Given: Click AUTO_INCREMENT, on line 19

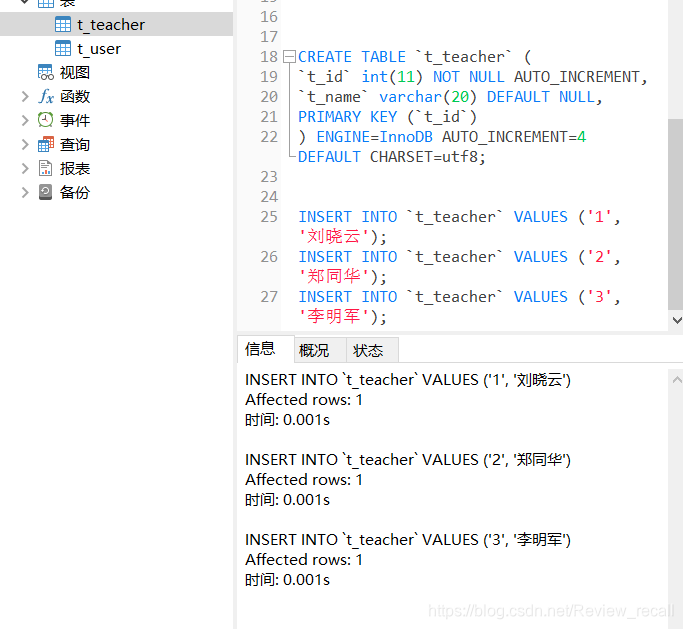Looking at the screenshot, I should pyautogui.click(x=581, y=77).
